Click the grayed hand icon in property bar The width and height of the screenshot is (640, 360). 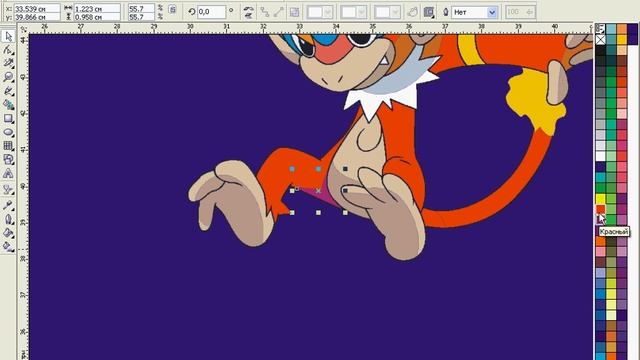[413, 12]
